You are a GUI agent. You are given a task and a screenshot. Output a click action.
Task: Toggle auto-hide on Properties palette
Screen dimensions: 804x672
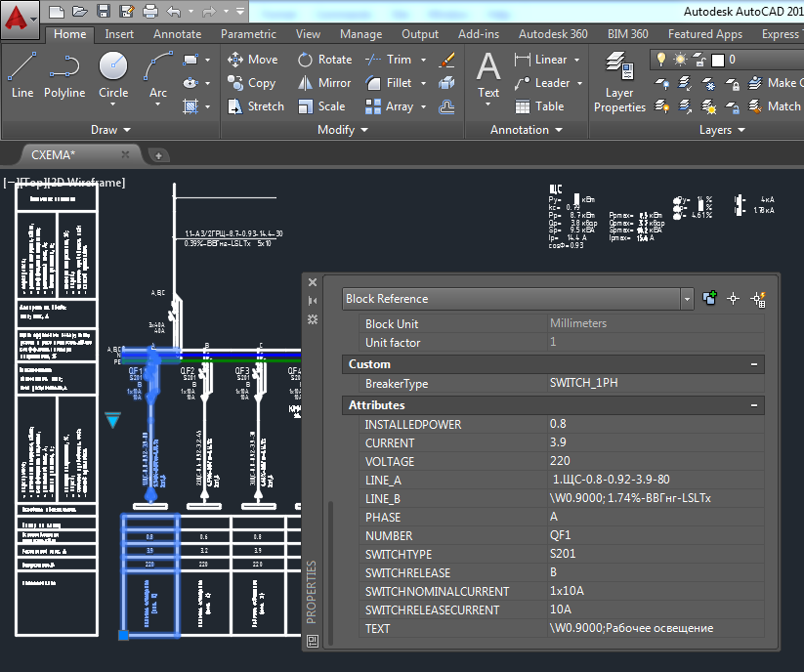tap(313, 301)
